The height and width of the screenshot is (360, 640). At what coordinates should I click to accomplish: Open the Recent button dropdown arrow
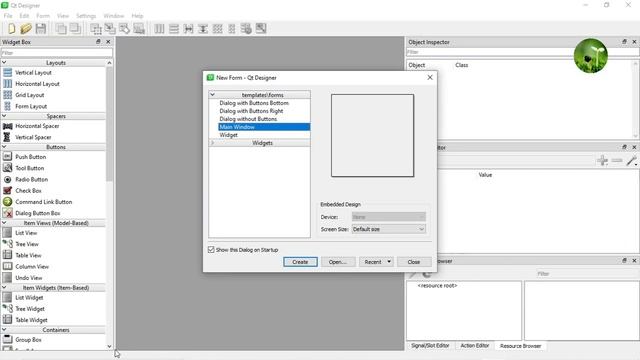click(389, 262)
